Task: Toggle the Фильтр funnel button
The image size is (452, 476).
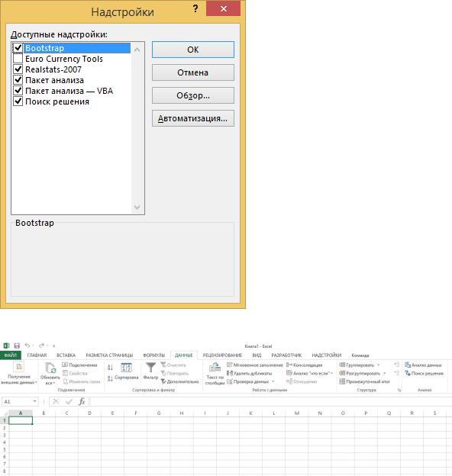Action: [x=150, y=371]
